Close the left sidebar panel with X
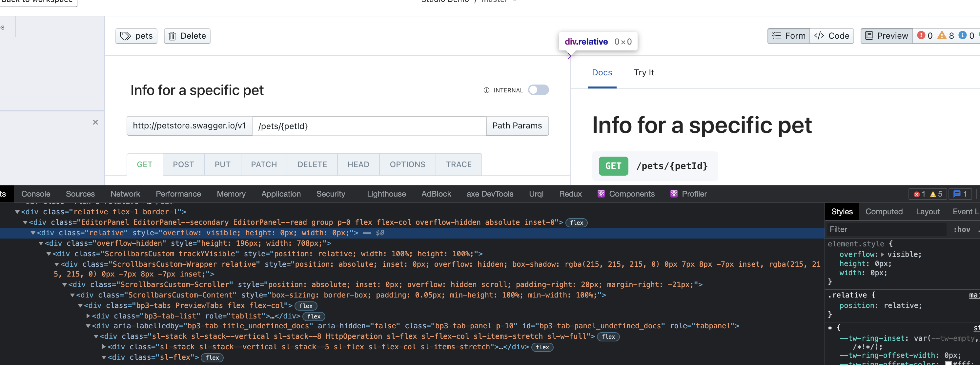Screen dimensions: 980x365 click(x=95, y=122)
